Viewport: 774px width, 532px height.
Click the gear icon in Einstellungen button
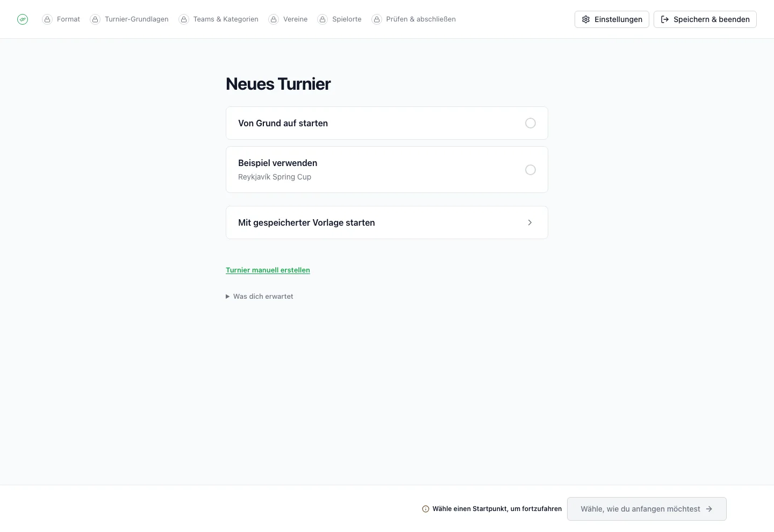pos(586,19)
